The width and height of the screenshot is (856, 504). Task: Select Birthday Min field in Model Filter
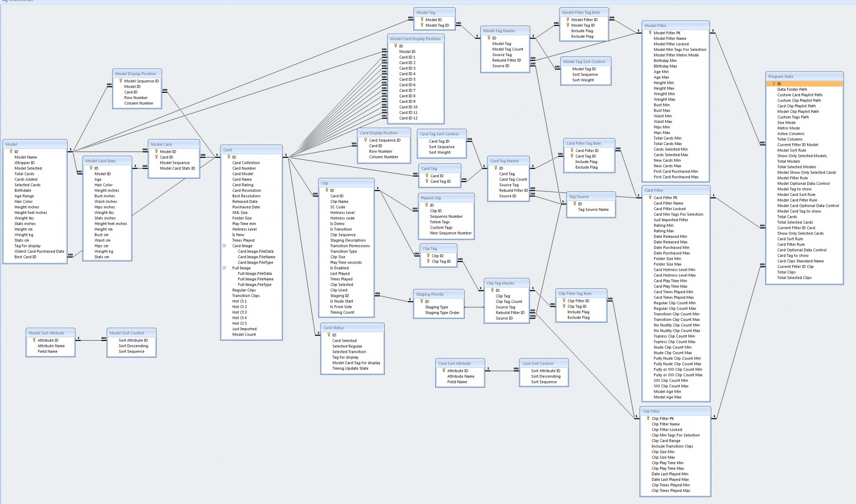665,61
